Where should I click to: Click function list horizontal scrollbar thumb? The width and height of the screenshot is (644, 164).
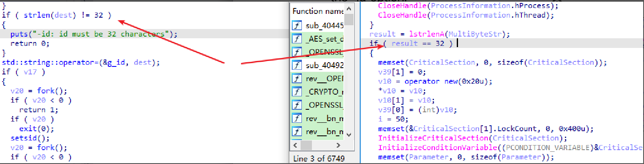click(x=306, y=145)
